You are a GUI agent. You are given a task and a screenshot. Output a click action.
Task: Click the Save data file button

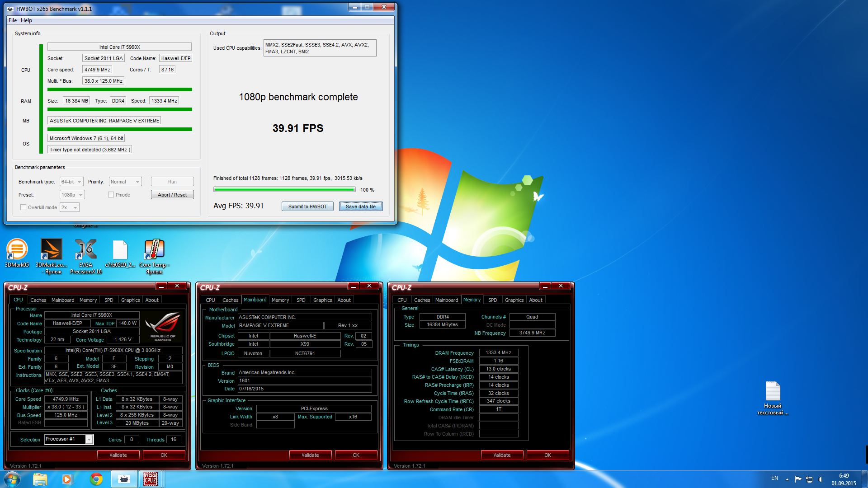coord(361,206)
